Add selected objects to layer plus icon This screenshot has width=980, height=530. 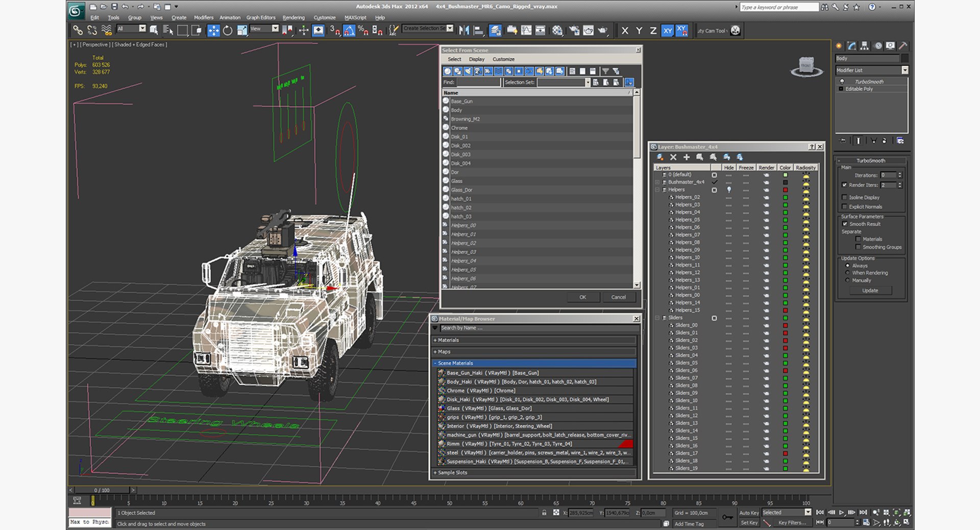tap(687, 157)
